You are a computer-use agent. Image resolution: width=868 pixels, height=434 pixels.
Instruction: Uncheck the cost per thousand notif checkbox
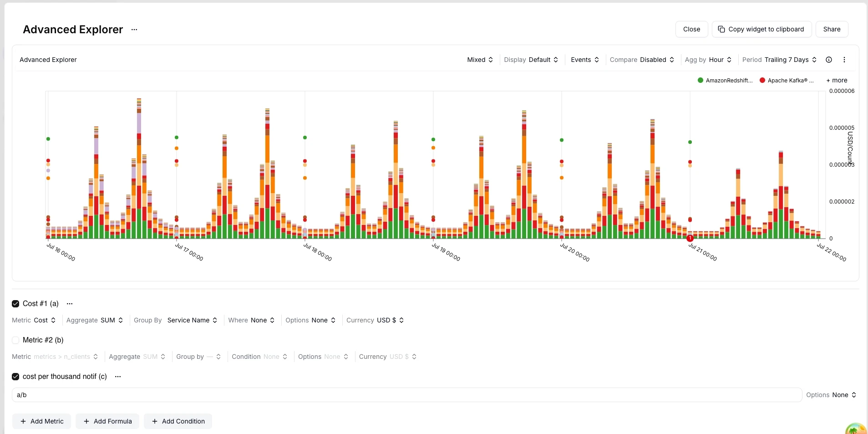(15, 377)
